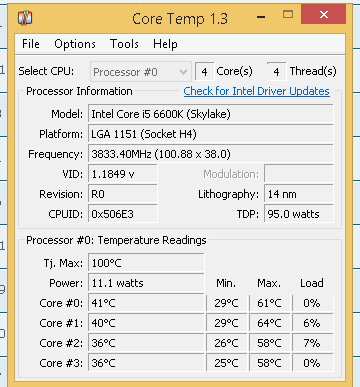The image size is (360, 387).
Task: Open the Options menu
Action: tap(75, 44)
